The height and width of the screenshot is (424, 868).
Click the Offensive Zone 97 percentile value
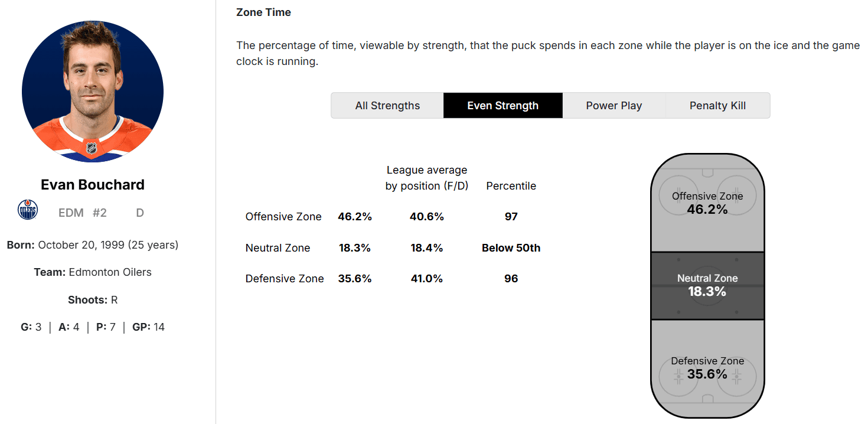(511, 217)
